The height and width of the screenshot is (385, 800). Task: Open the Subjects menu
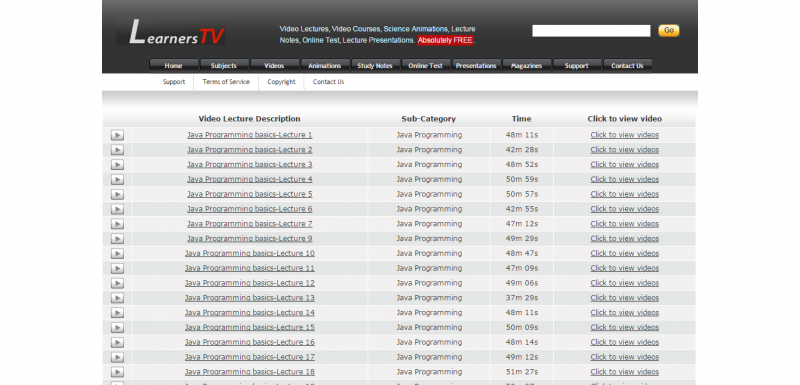tap(224, 66)
